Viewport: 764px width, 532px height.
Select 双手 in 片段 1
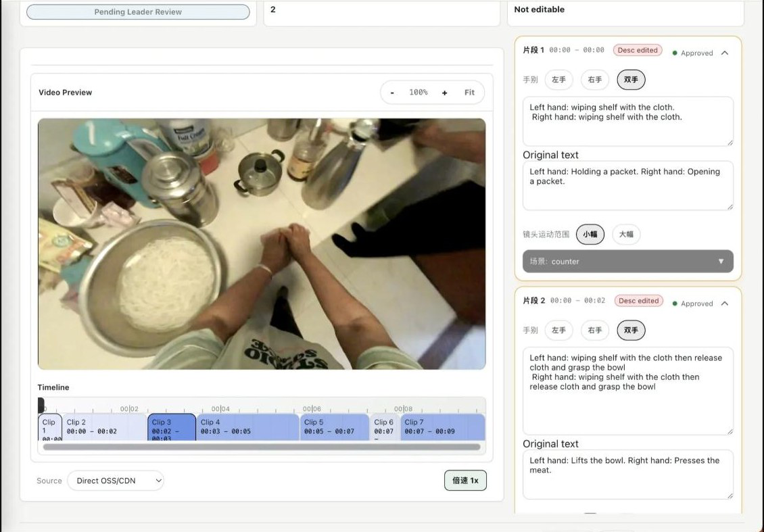pos(631,79)
